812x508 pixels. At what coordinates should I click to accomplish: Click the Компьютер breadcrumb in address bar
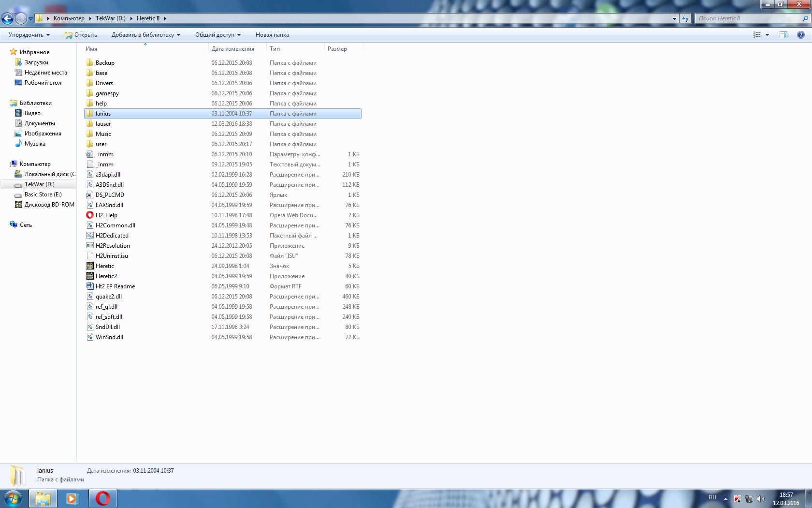(x=69, y=18)
